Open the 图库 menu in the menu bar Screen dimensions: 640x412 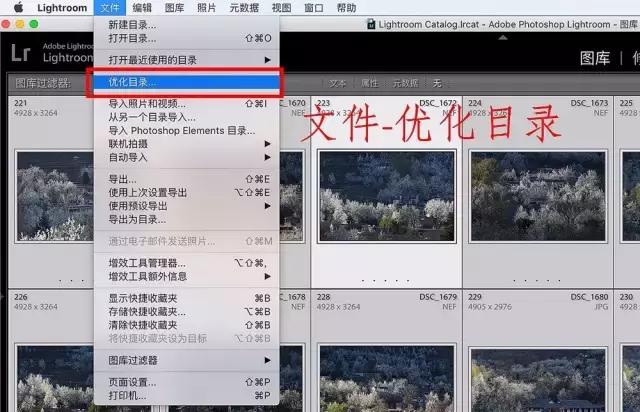174,8
